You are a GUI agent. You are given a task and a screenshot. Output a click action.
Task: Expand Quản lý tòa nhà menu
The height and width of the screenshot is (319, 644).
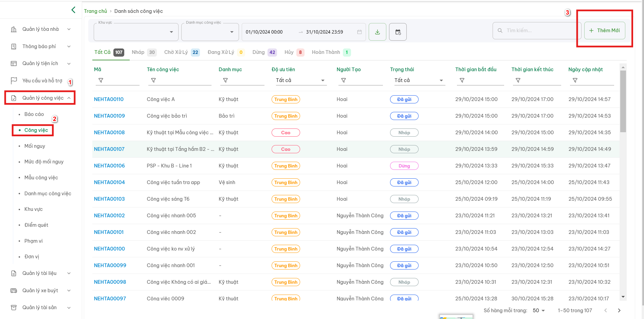[x=69, y=29]
